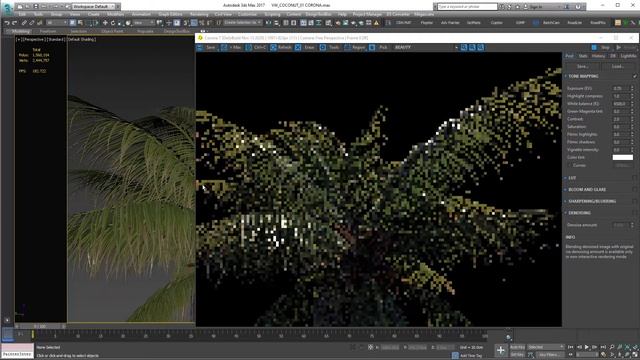Open the reference coordinate system View dropdown
Image resolution: width=640 pixels, height=360 pixels.
coord(144,23)
